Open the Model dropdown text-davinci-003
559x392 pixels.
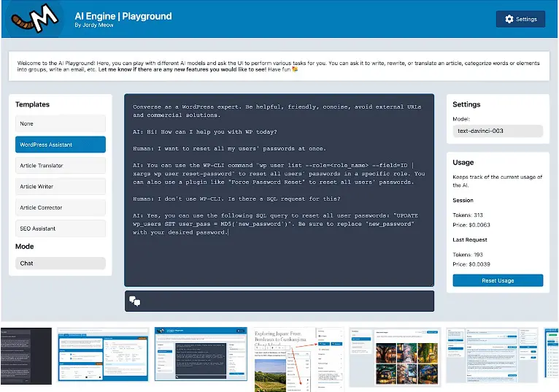coord(498,131)
